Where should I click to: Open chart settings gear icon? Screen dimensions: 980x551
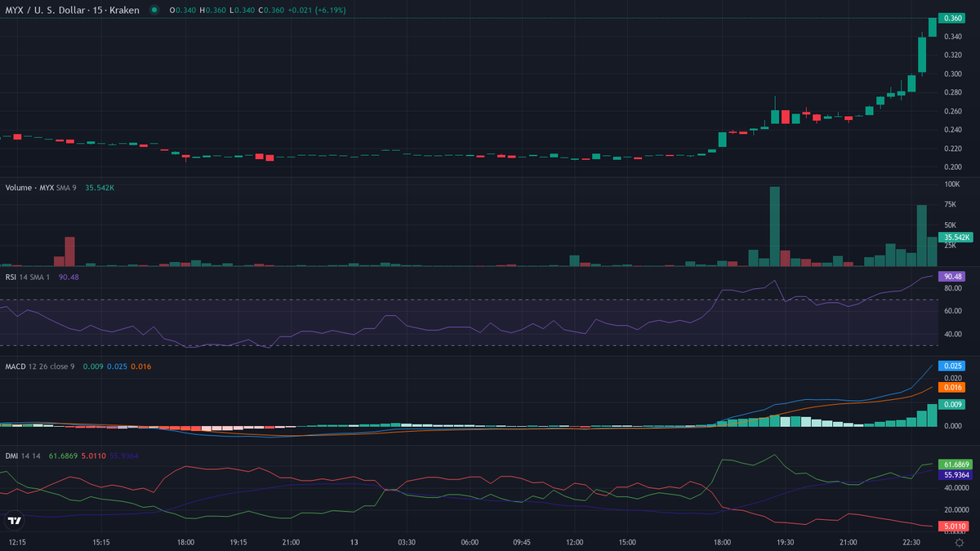coord(960,542)
